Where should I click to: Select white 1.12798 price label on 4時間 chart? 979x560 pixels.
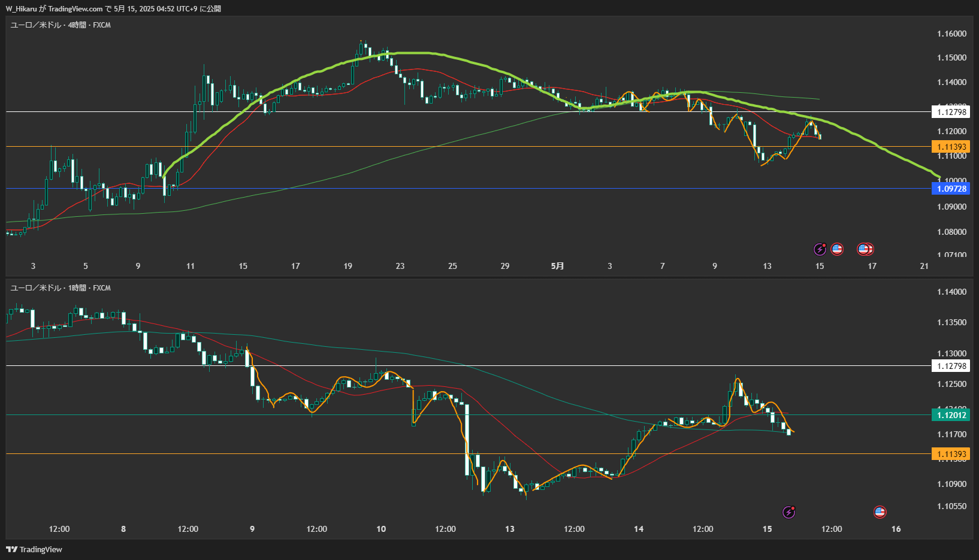point(951,112)
